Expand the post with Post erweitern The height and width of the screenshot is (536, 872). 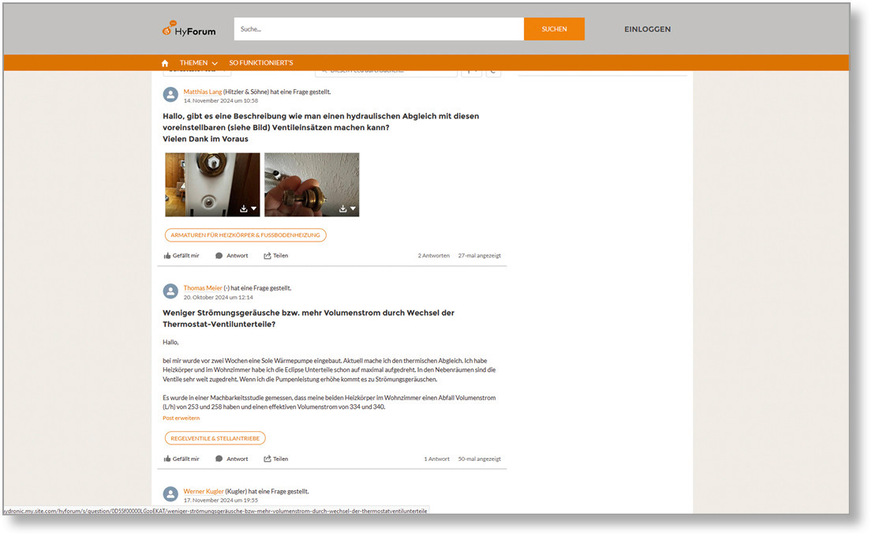click(181, 418)
